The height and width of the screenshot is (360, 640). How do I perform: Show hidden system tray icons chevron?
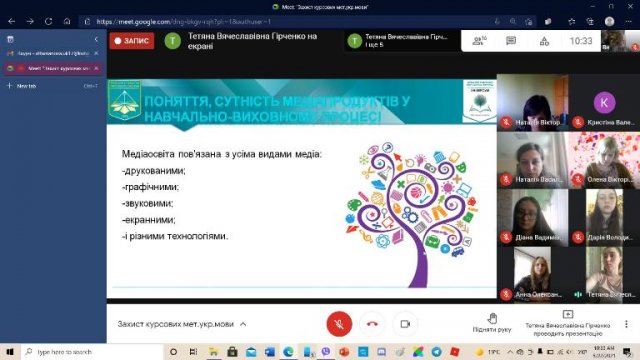tap(510, 352)
